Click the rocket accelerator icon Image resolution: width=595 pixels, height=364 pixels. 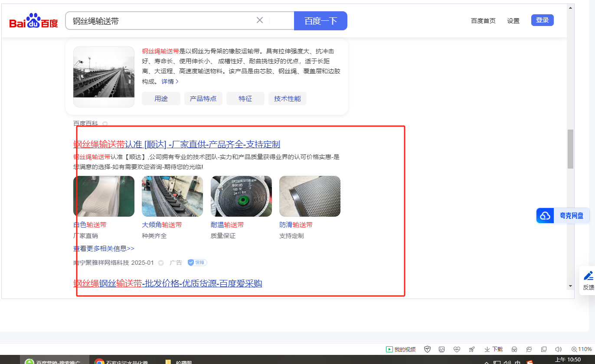pos(471,349)
